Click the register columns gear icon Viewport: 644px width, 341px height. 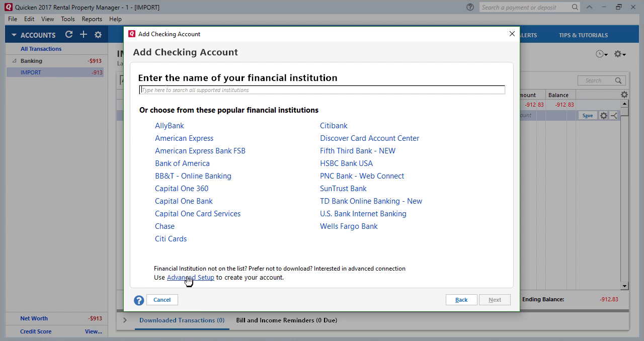624,95
